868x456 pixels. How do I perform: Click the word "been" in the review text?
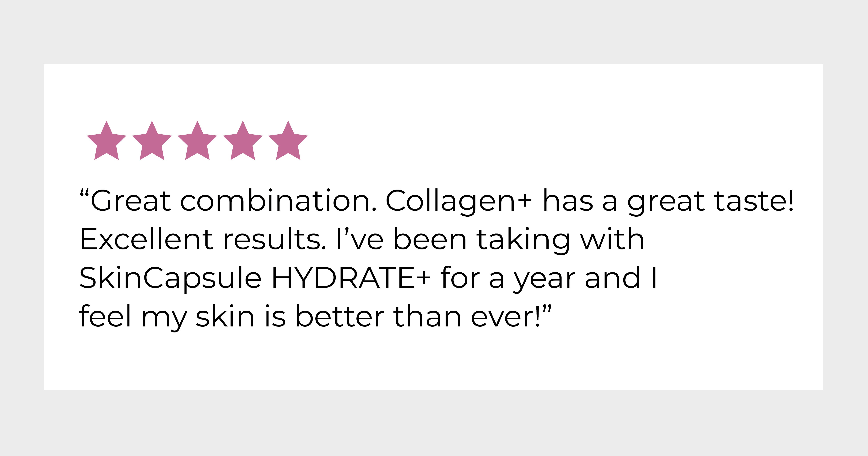(430, 239)
